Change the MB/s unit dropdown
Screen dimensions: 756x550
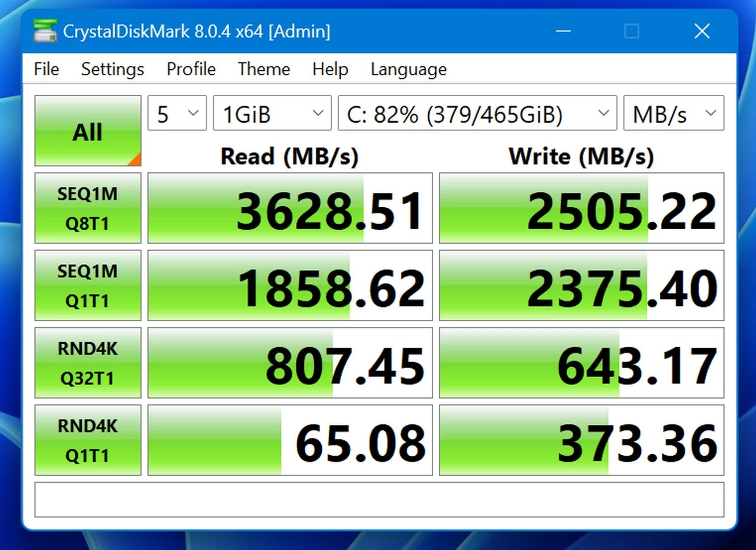[674, 114]
